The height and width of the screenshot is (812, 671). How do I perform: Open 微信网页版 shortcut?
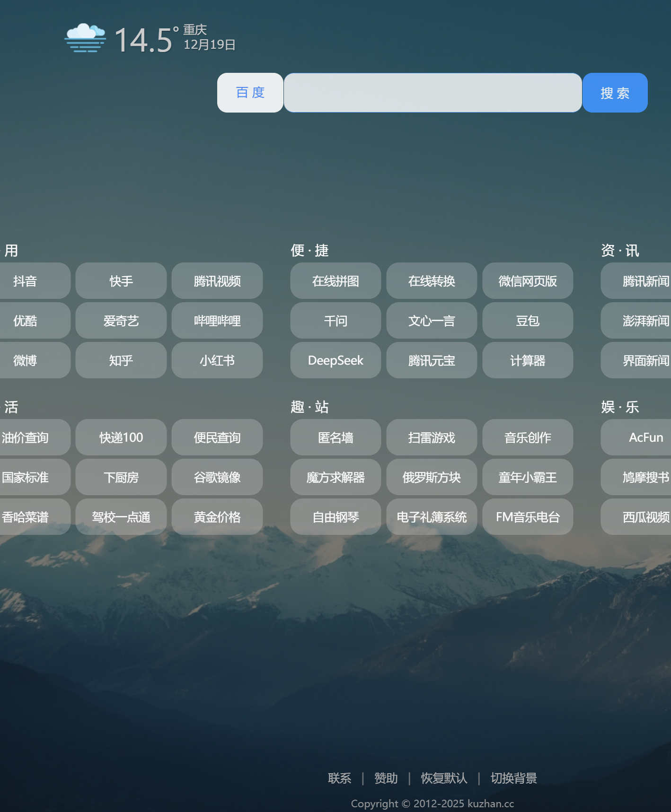[528, 281]
